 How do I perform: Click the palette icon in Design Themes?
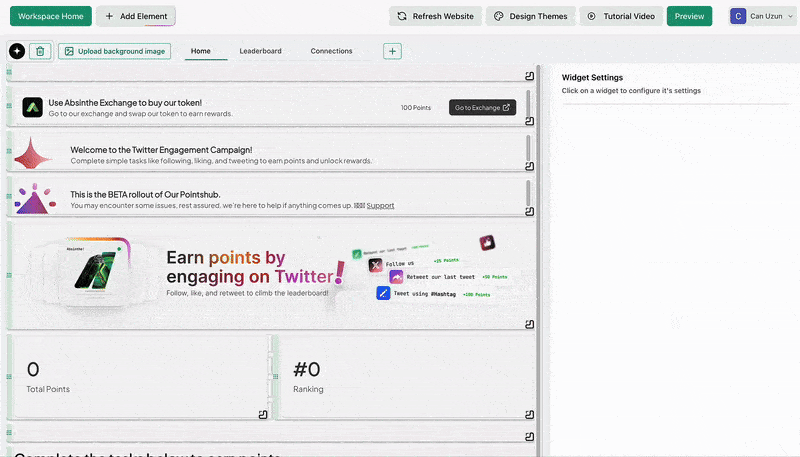click(x=498, y=16)
